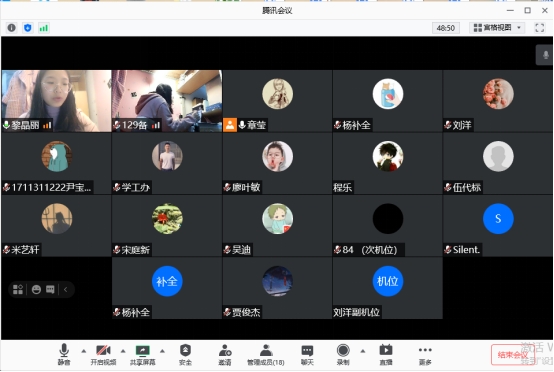Start the live stream
This screenshot has height=372, width=554.
coord(386,355)
